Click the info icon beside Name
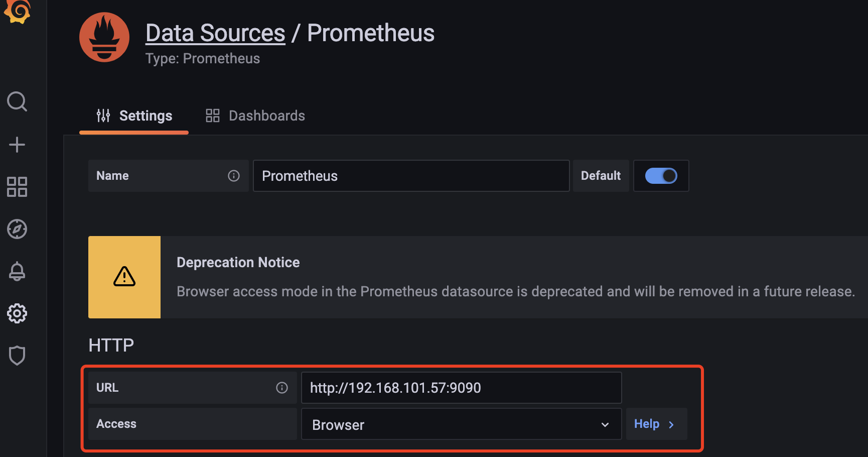Screen dimensions: 868x457 coord(234,176)
